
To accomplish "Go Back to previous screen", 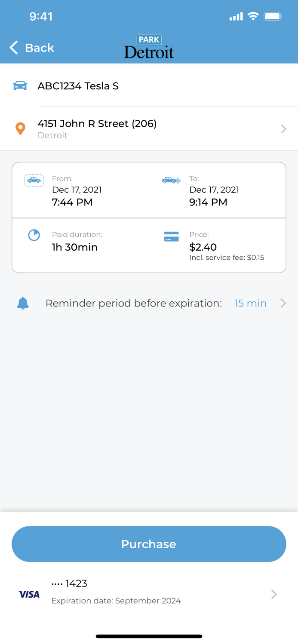I will click(x=32, y=48).
